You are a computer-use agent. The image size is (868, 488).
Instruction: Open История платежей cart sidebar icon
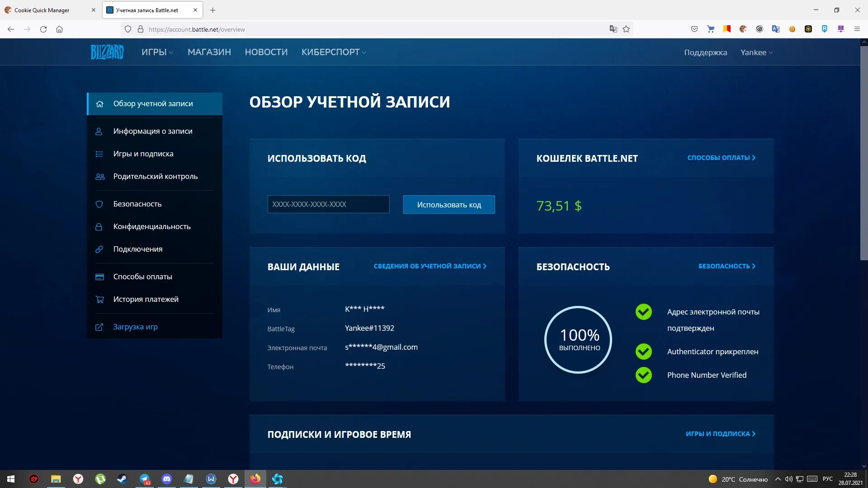point(99,299)
